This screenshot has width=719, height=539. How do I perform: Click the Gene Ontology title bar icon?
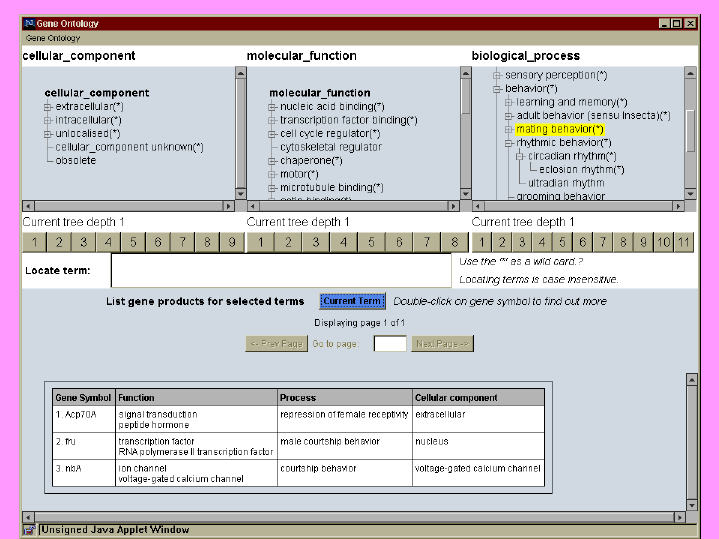29,22
